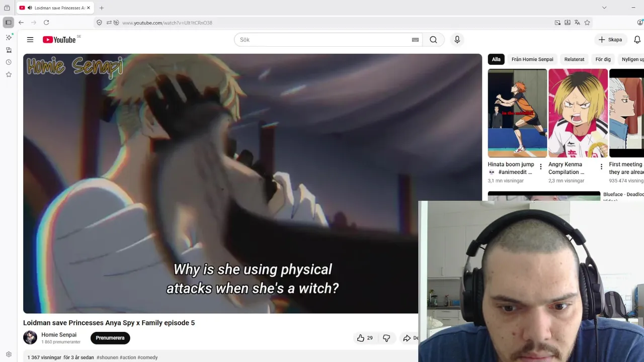Open the Homie Senpai channel name
644x362 pixels.
coord(59,335)
